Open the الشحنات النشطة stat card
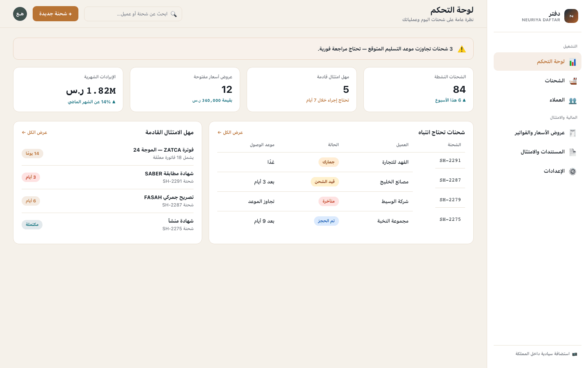 coord(419,90)
